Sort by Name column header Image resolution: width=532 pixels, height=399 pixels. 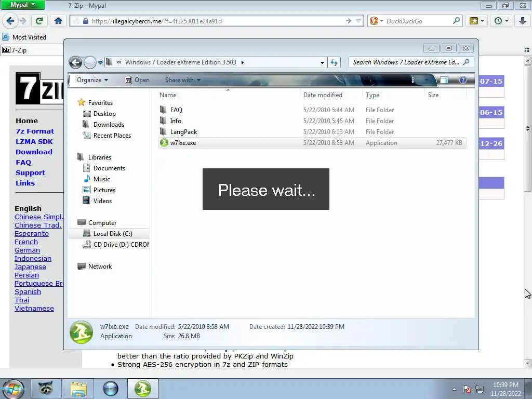click(229, 95)
